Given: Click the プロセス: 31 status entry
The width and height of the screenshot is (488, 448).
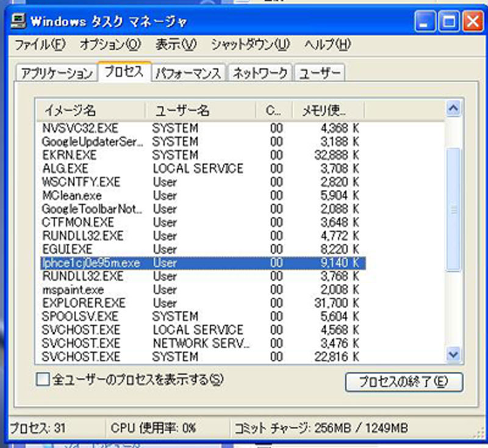Looking at the screenshot, I should tap(38, 428).
